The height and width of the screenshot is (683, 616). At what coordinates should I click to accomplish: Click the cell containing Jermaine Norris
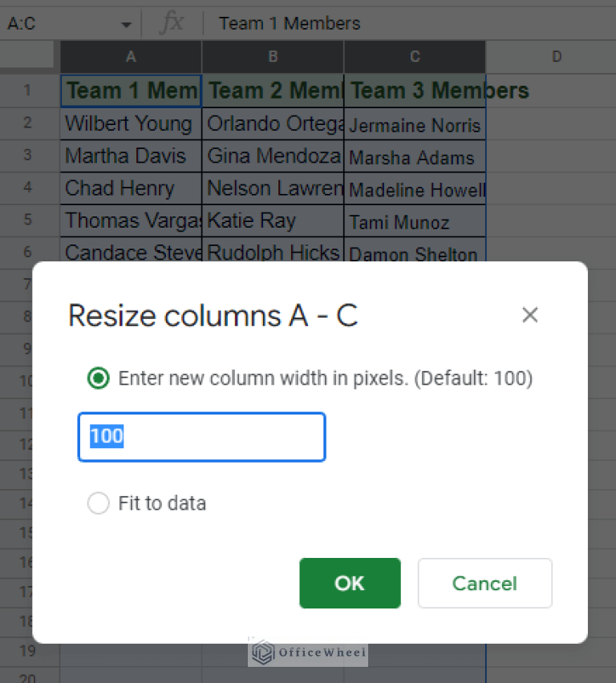[x=414, y=125]
